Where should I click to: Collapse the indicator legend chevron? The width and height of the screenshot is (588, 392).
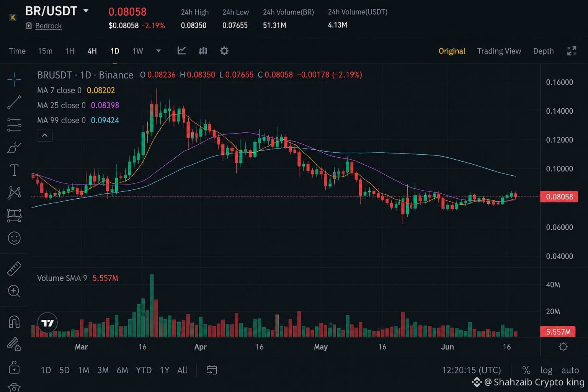tap(45, 135)
